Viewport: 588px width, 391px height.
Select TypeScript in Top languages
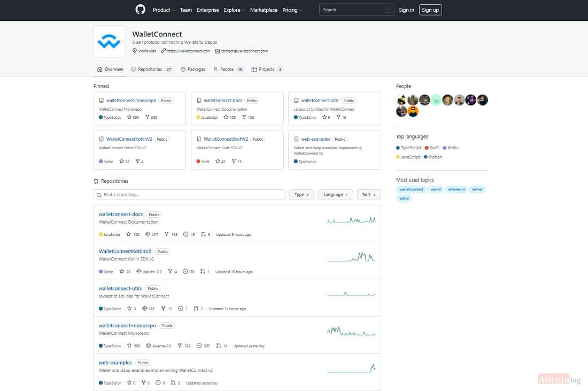(408, 148)
